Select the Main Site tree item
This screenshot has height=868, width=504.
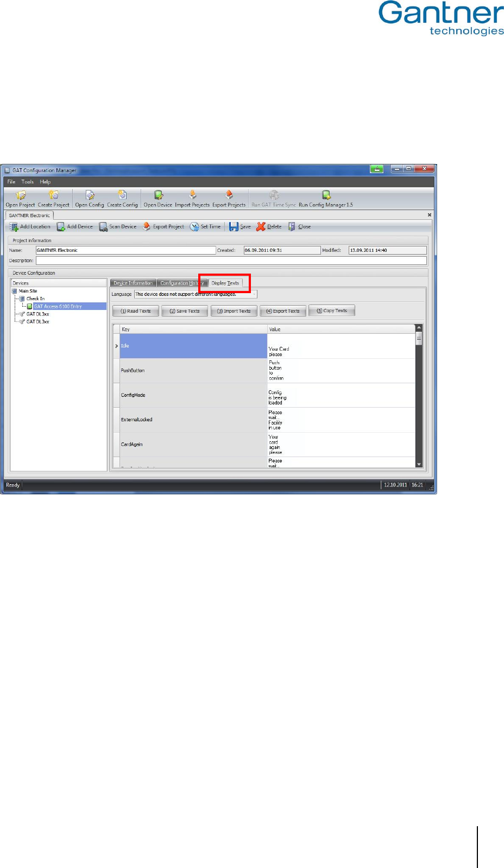coord(28,291)
